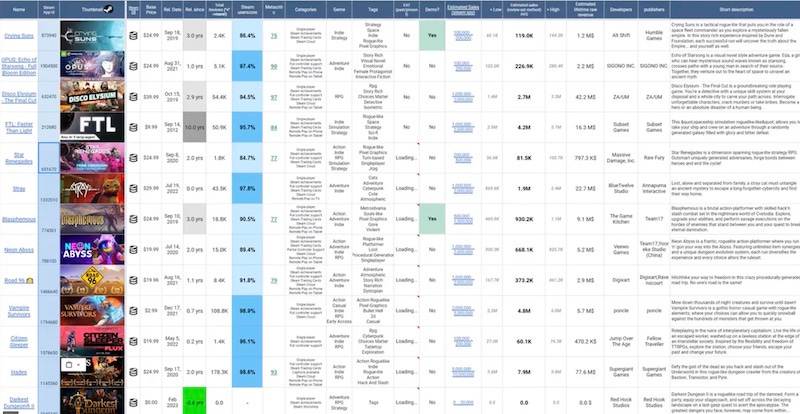Open the Neon Abyss link

point(19,250)
